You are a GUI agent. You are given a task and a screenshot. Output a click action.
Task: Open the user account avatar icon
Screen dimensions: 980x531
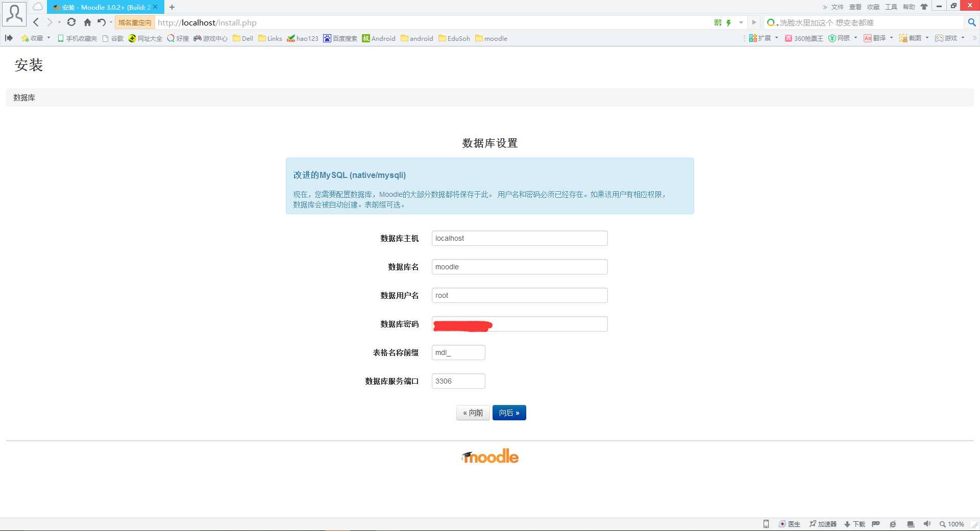[x=14, y=14]
